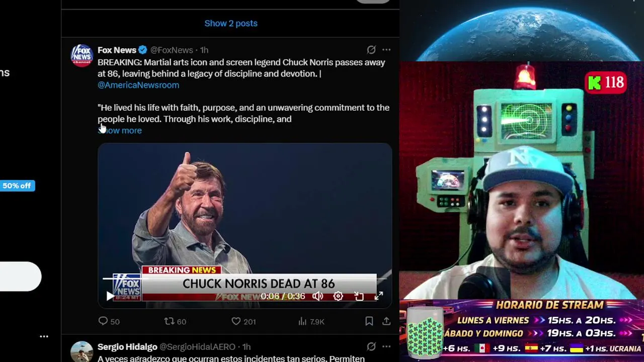Click Sergio Hidalgo post text
The width and height of the screenshot is (644, 362).
pyautogui.click(x=231, y=358)
